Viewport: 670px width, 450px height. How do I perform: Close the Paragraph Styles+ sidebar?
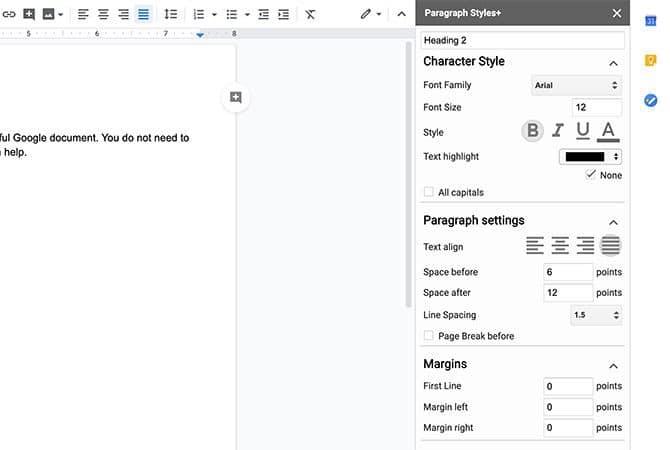coord(616,13)
